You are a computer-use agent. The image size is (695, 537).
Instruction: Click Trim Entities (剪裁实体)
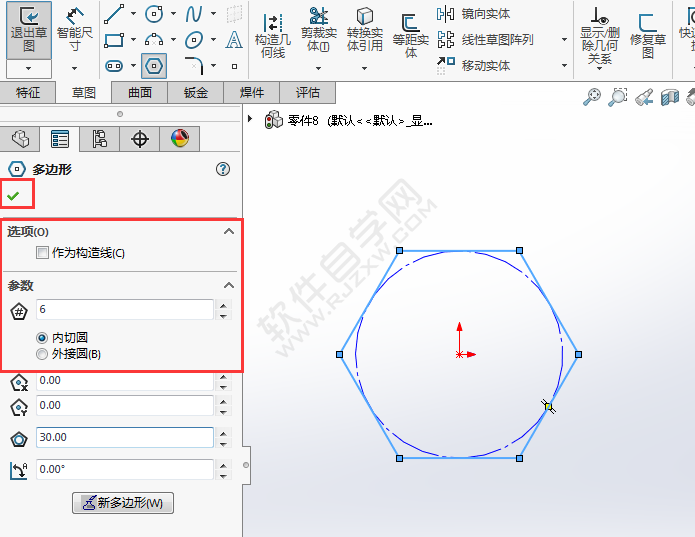(318, 30)
